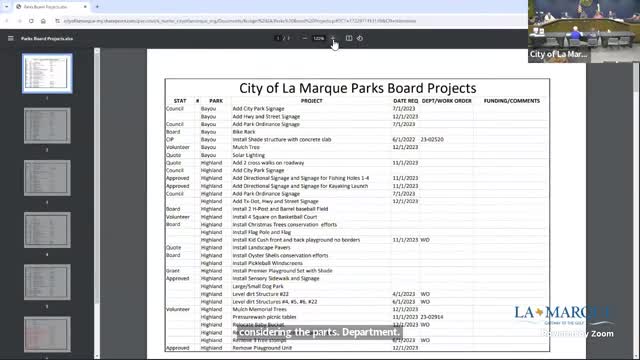Click the 'Solar Lighting' project cell
The image size is (640, 360).
[x=249, y=155]
